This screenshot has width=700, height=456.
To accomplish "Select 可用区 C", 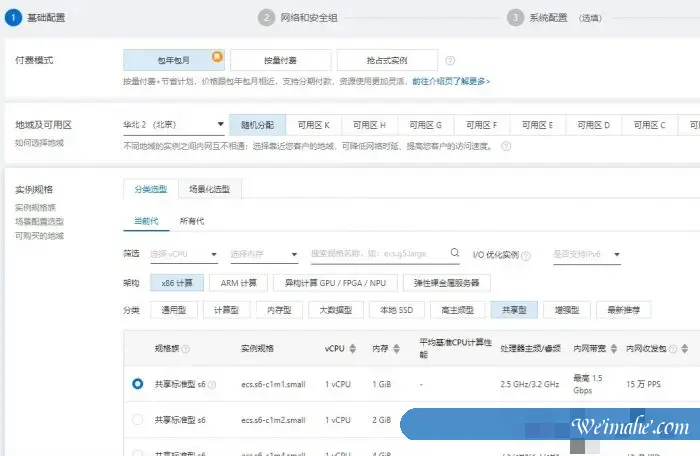I will click(x=650, y=125).
